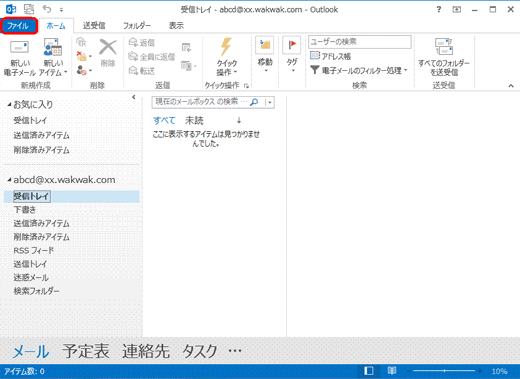The image size is (520, 379).
Task: Click the ユーザーの検索 field
Action: [360, 42]
